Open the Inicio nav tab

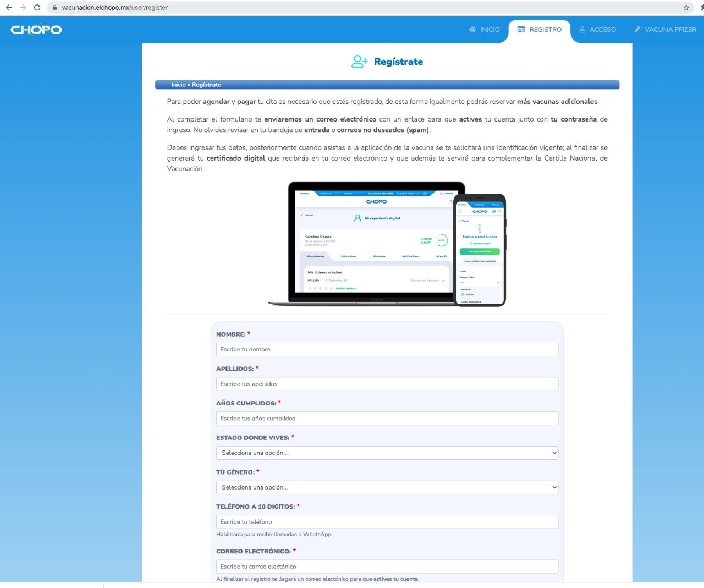[x=484, y=30]
